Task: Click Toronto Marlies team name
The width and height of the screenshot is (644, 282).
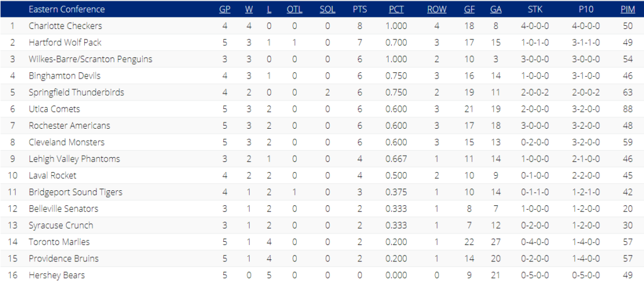Action: 59,242
